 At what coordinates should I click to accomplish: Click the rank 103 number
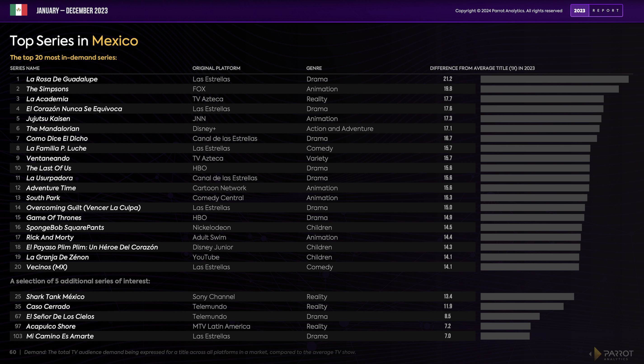point(18,336)
